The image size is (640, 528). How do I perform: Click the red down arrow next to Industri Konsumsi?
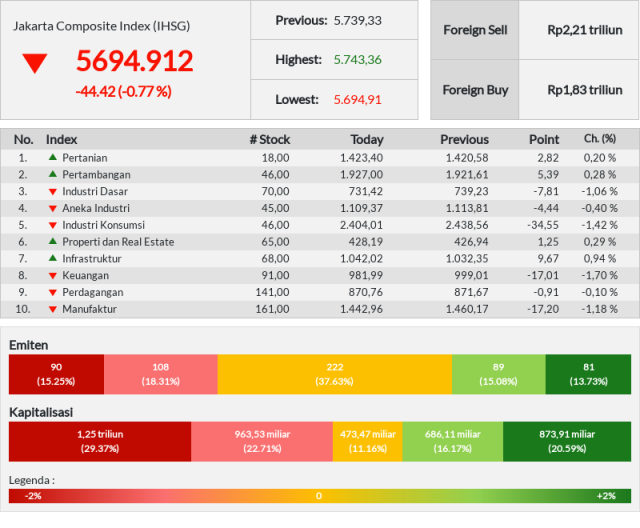point(53,225)
